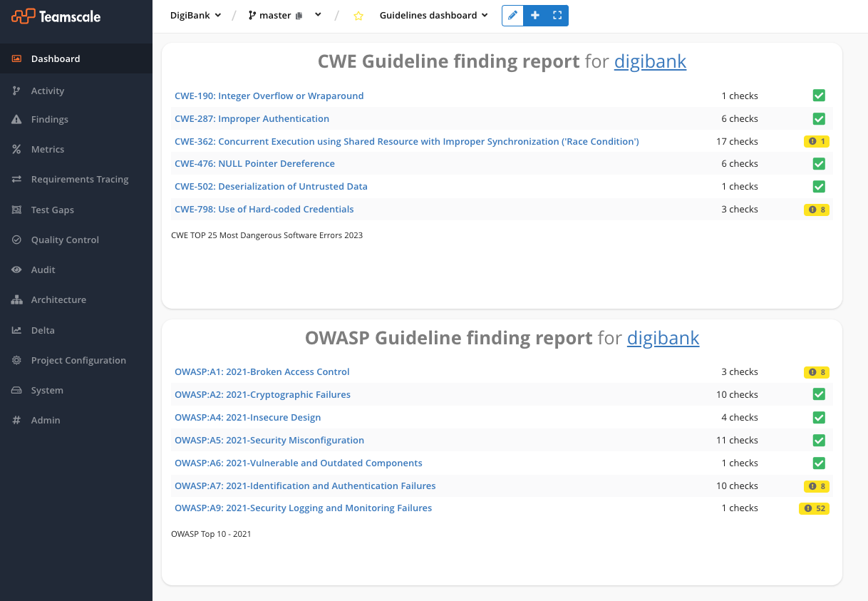Open the DigiBank project dropdown

click(x=195, y=15)
